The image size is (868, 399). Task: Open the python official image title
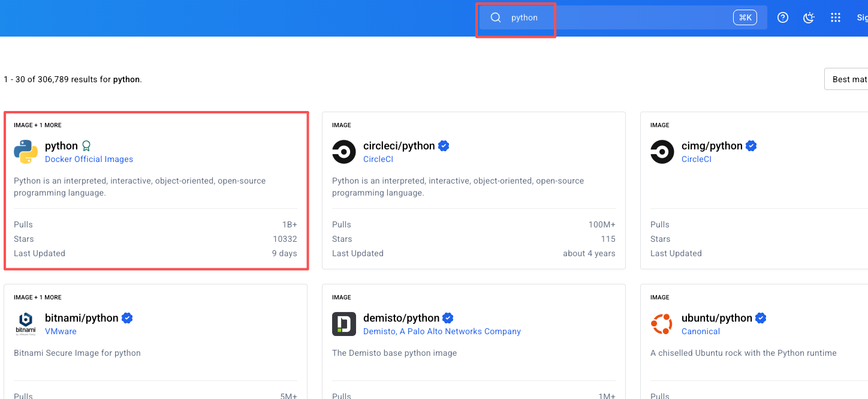coord(61,146)
